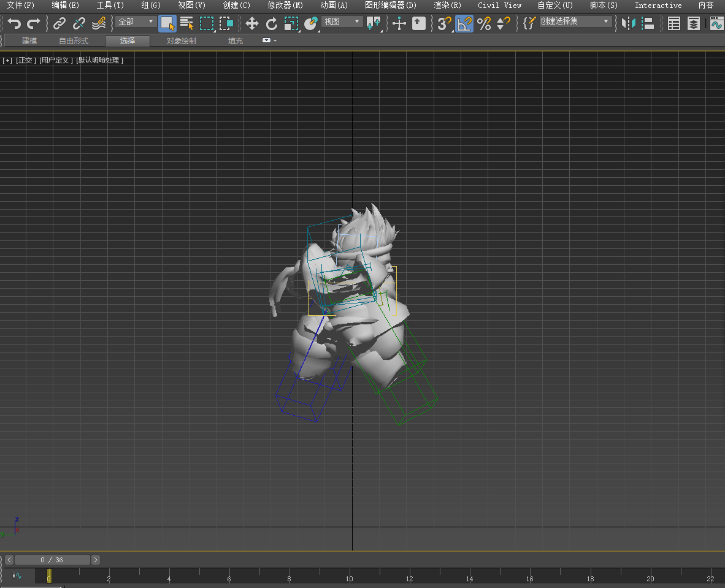The image size is (725, 588).
Task: Activate the Select Object tool
Action: tap(167, 23)
